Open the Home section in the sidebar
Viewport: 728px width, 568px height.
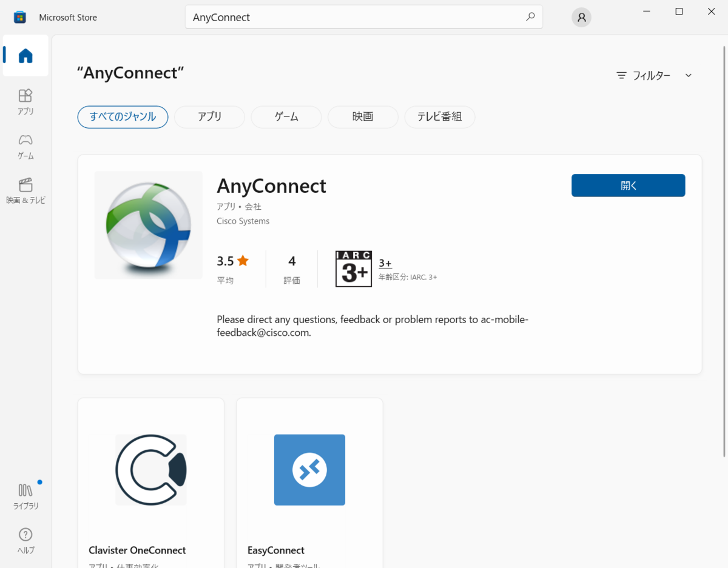(x=25, y=55)
